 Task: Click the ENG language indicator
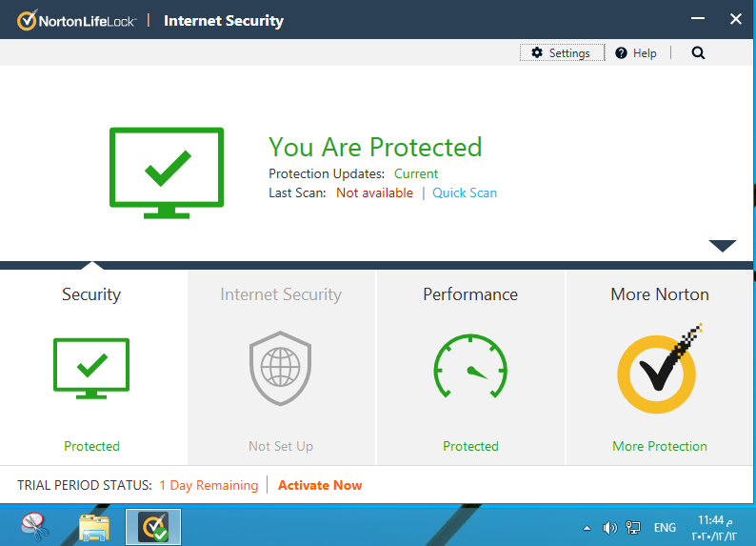665,528
